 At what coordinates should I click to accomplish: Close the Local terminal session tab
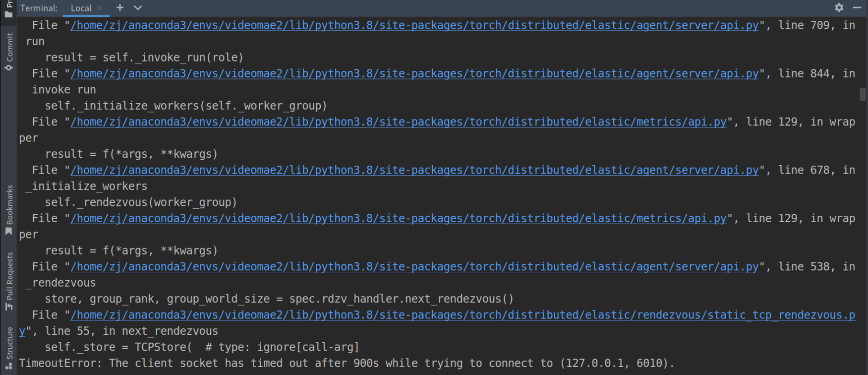click(99, 7)
